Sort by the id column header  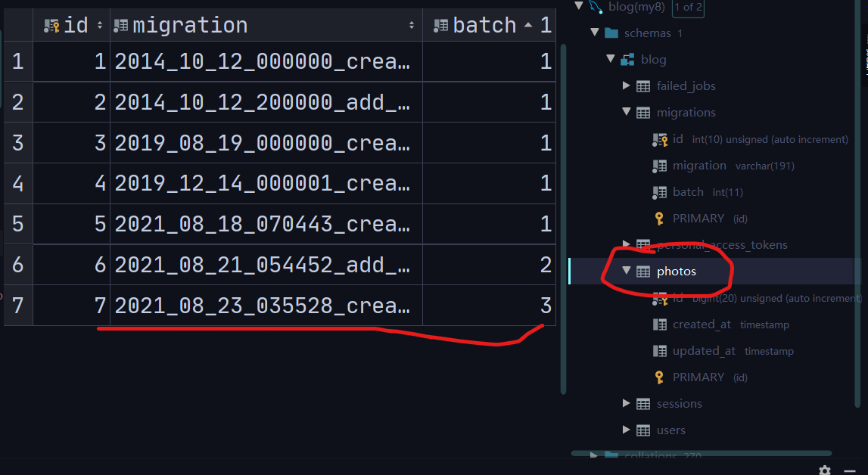tap(72, 25)
